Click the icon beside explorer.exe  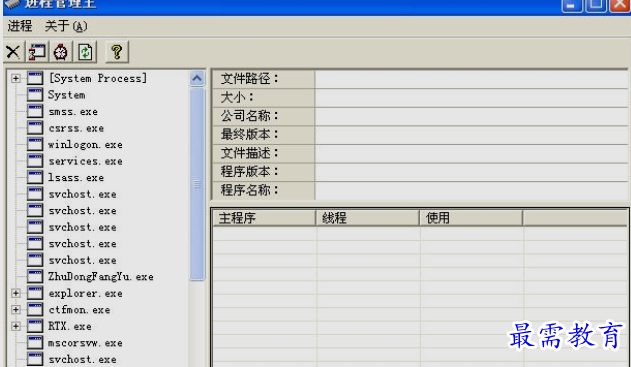[35, 293]
